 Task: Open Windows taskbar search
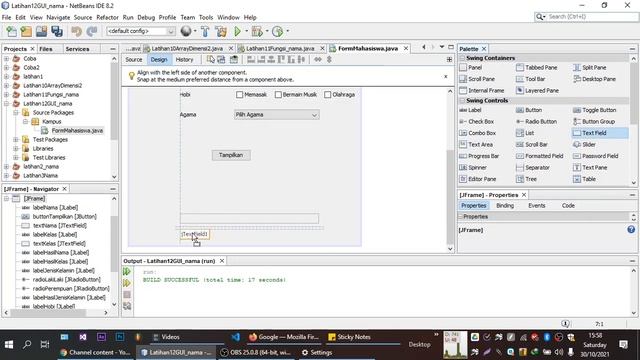(x=27, y=345)
